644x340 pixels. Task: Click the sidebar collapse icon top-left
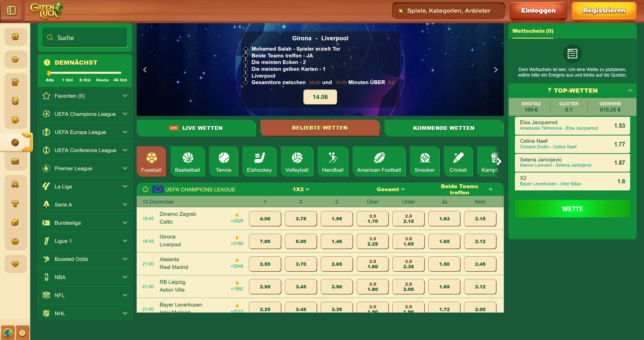click(11, 11)
